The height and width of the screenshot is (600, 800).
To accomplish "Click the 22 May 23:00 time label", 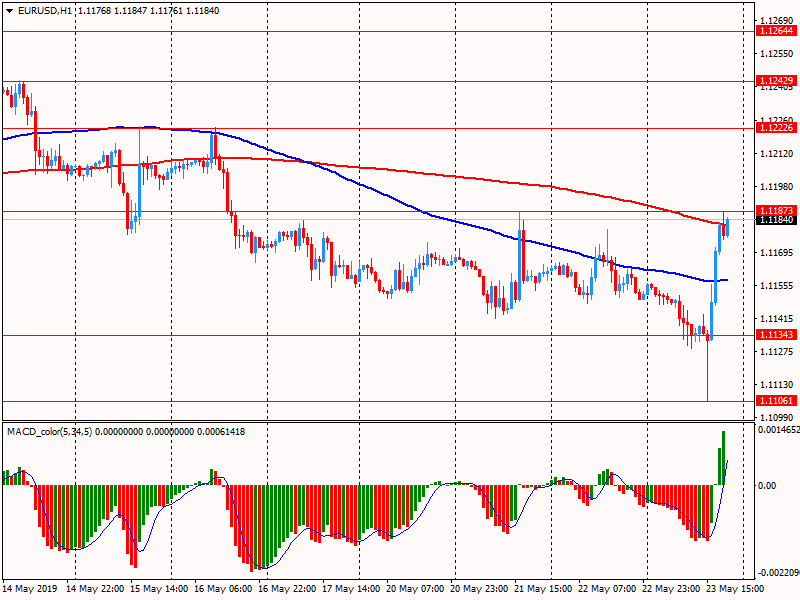I will coord(671,589).
